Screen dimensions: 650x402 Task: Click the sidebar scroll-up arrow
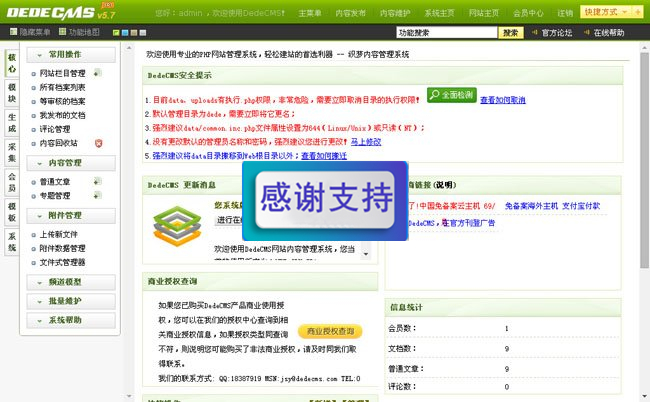click(x=129, y=48)
